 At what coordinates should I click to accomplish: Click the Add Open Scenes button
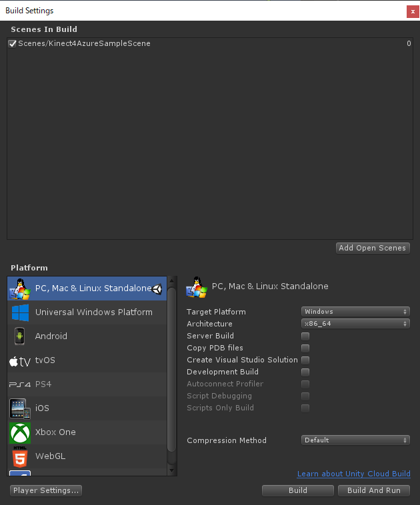[x=373, y=248]
